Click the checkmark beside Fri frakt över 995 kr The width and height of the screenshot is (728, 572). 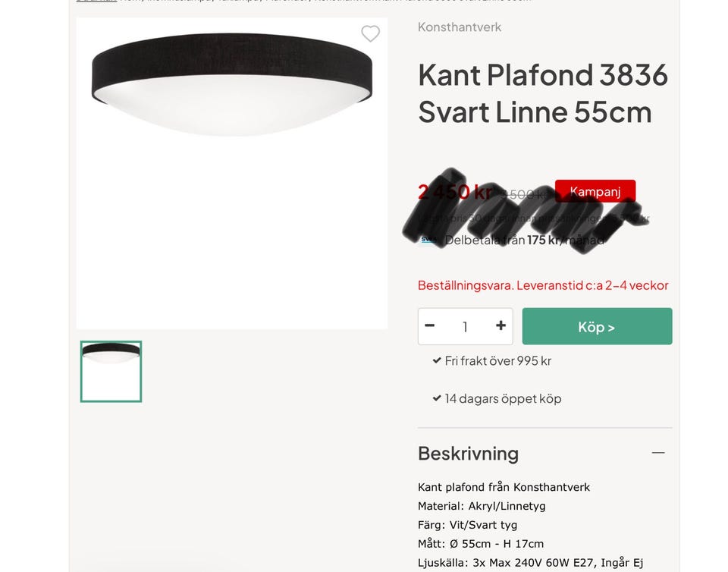(437, 360)
